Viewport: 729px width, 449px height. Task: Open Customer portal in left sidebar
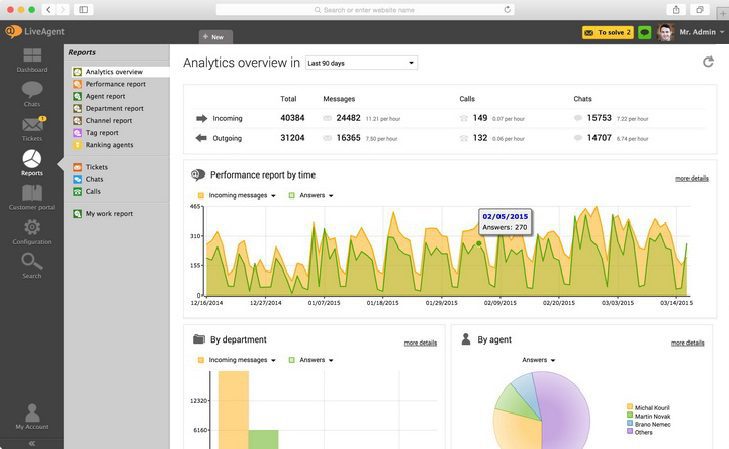pyautogui.click(x=32, y=196)
